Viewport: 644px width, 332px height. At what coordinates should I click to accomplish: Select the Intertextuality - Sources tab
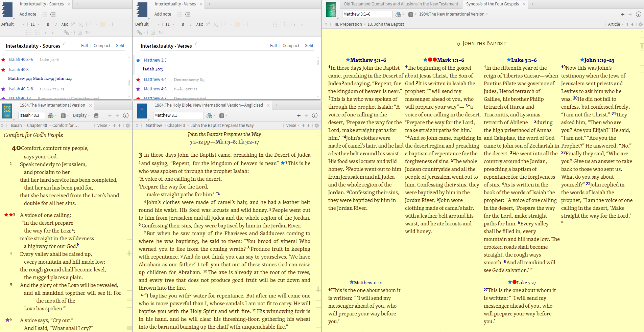click(42, 4)
